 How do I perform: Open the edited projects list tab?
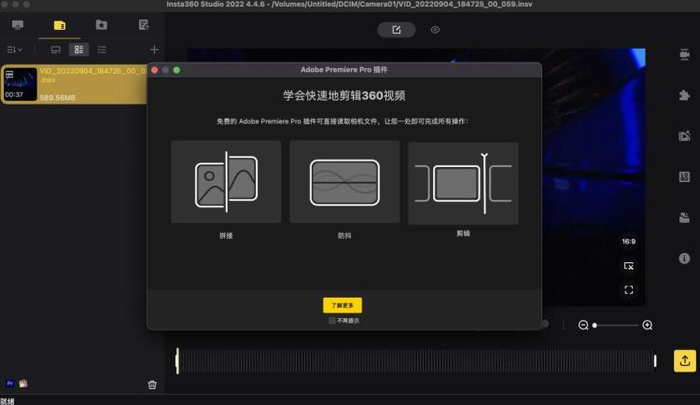(143, 25)
